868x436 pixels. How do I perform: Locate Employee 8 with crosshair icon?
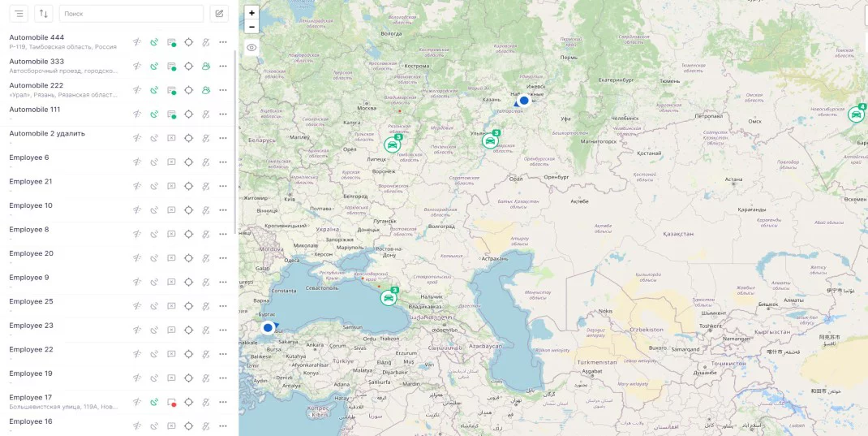coord(189,234)
